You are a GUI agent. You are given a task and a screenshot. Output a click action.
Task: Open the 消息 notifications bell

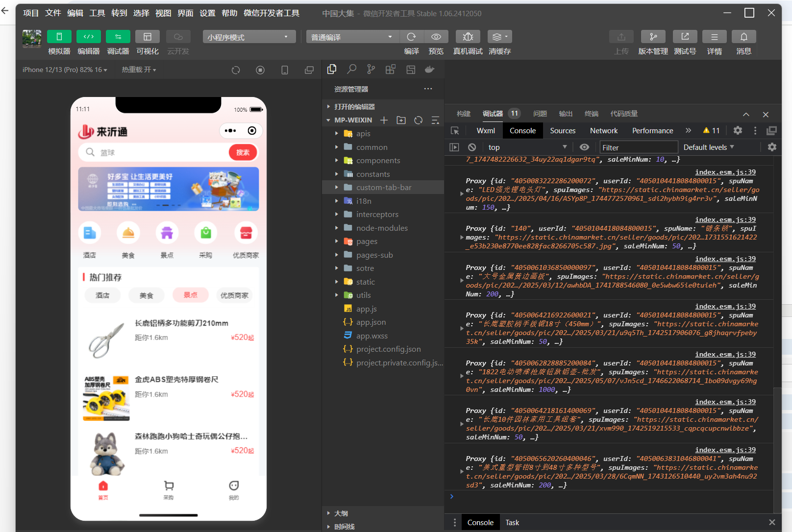[744, 37]
